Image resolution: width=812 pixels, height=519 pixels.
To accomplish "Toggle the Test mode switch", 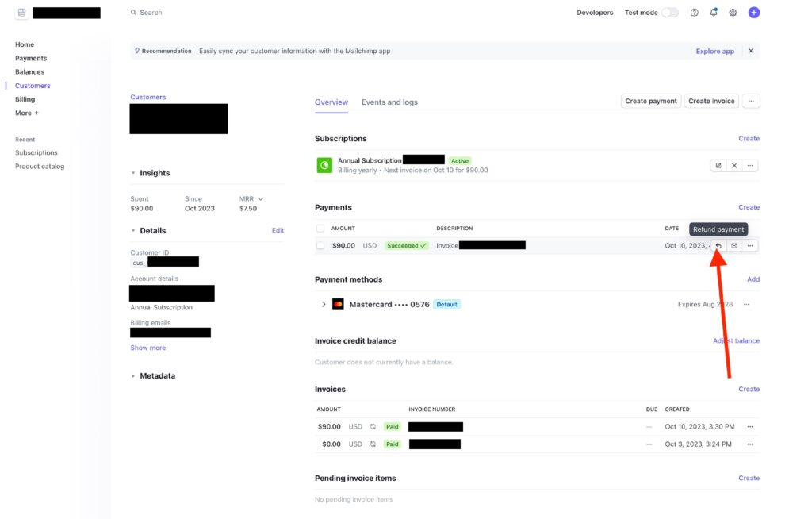I will click(670, 13).
